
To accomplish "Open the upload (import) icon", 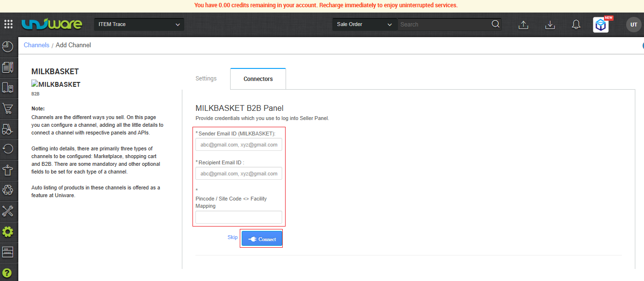I will point(523,25).
